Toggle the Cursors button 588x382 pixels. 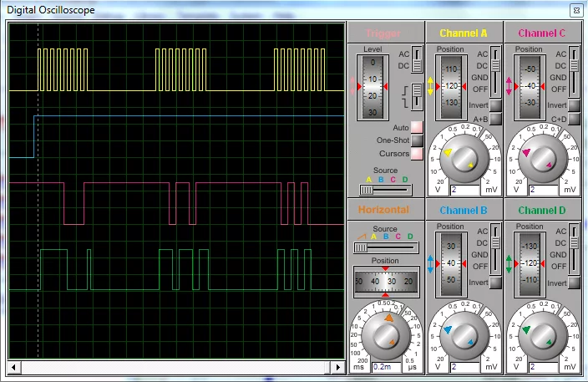(416, 154)
